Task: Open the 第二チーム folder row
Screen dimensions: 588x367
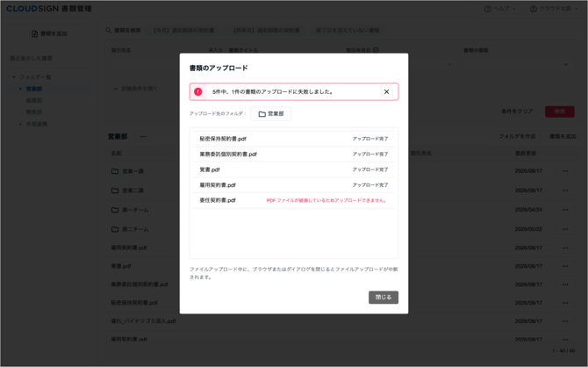Action: tap(135, 229)
